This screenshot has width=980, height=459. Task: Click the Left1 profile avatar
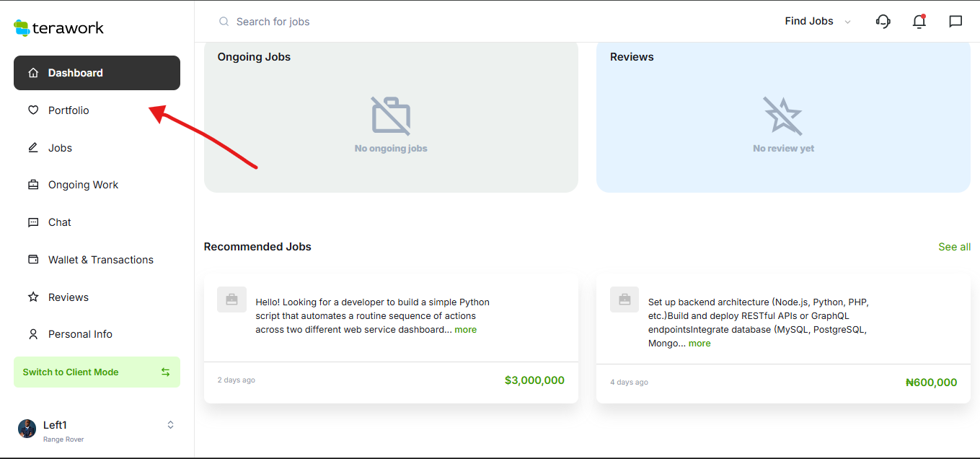tap(27, 429)
